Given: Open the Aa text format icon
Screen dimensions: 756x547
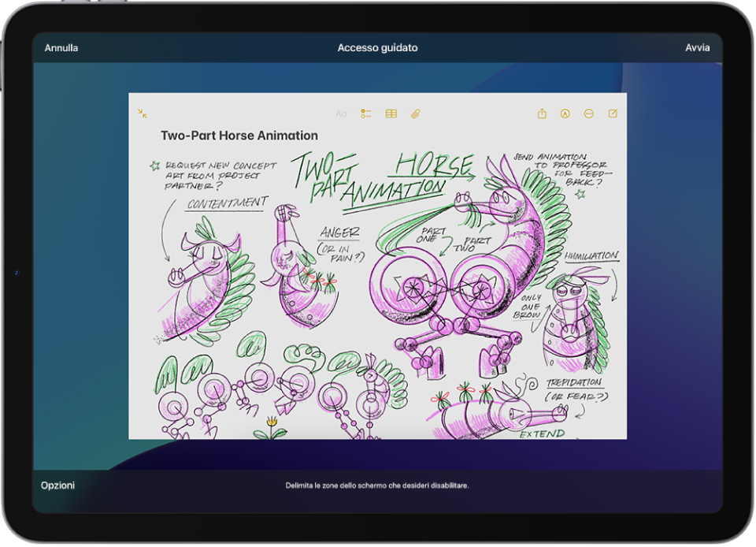Looking at the screenshot, I should click(x=341, y=113).
